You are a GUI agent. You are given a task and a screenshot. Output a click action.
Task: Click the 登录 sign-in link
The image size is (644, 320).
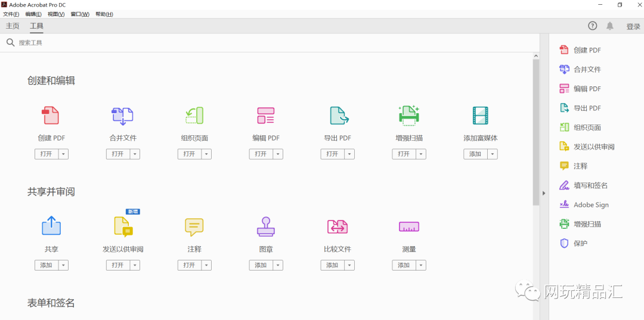pyautogui.click(x=633, y=27)
